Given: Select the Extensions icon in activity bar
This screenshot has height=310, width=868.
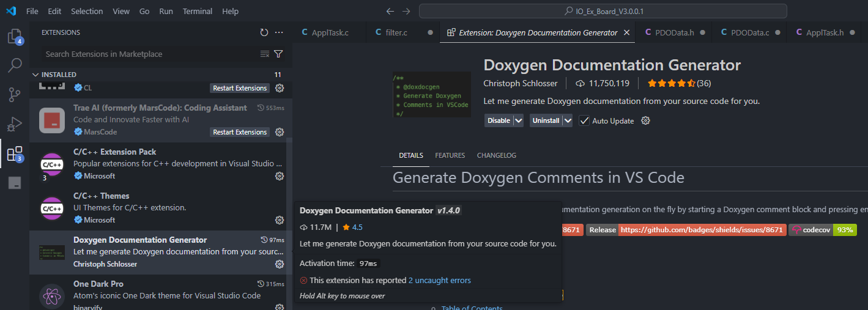Looking at the screenshot, I should coord(15,153).
